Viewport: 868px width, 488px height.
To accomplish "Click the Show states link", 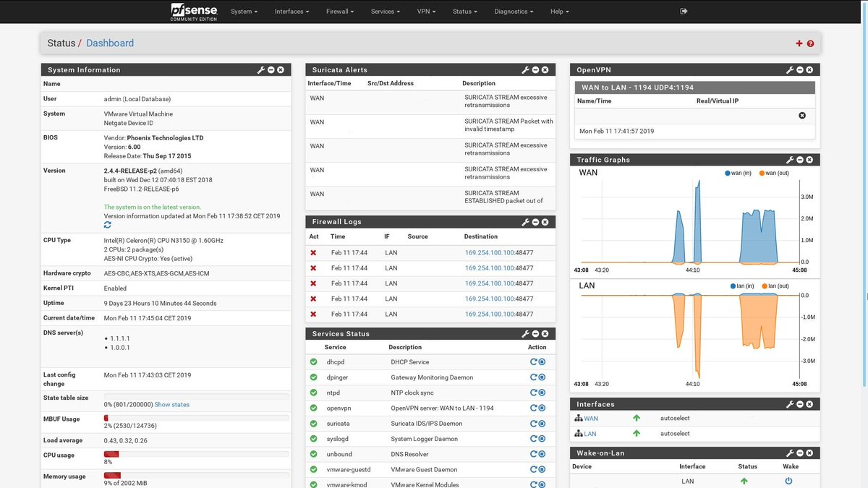I will tap(171, 405).
